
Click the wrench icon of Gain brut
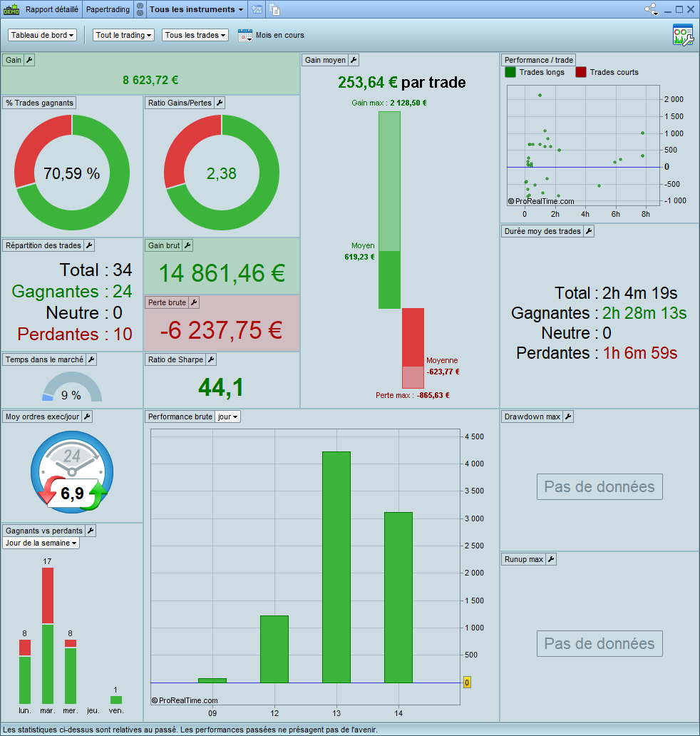[187, 245]
